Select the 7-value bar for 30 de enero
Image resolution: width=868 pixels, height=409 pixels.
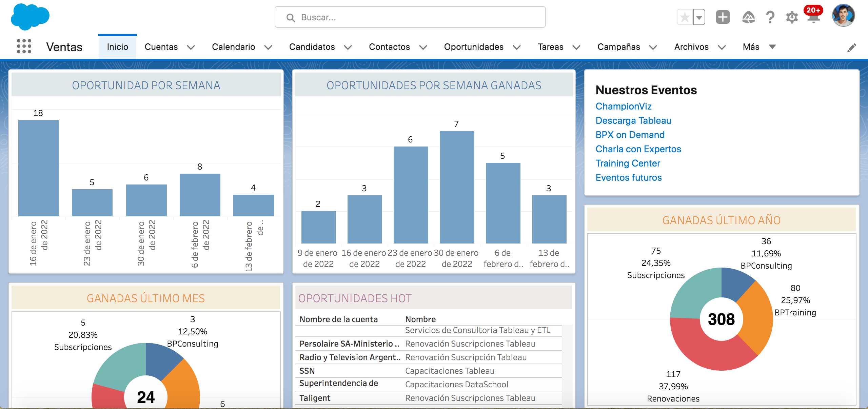tap(457, 187)
